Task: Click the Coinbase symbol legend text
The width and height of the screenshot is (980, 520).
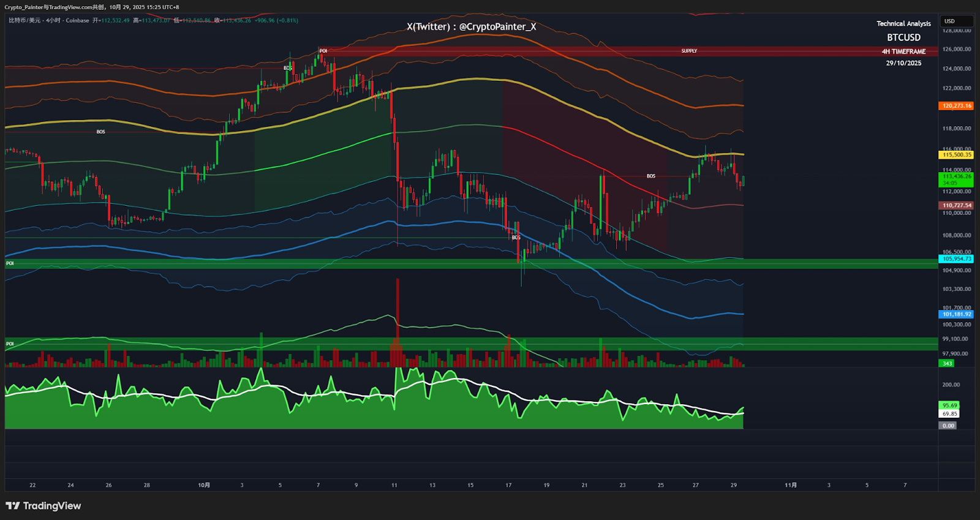Action: pos(77,20)
